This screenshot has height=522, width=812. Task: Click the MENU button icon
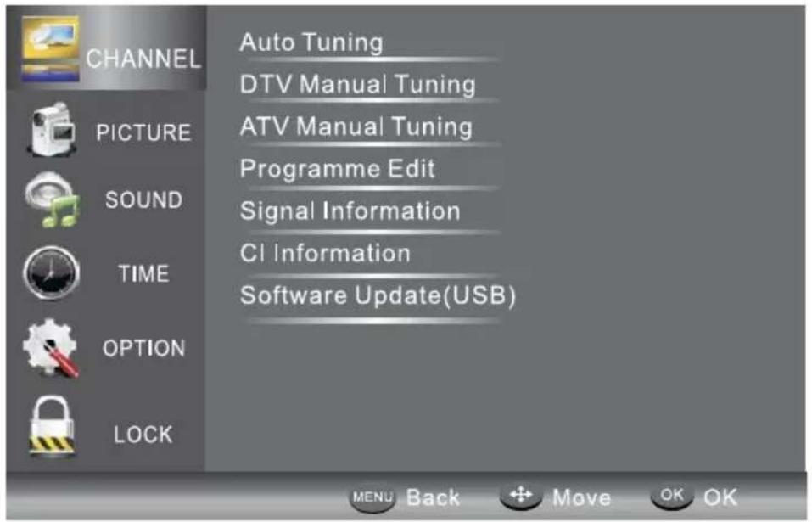click(x=372, y=497)
